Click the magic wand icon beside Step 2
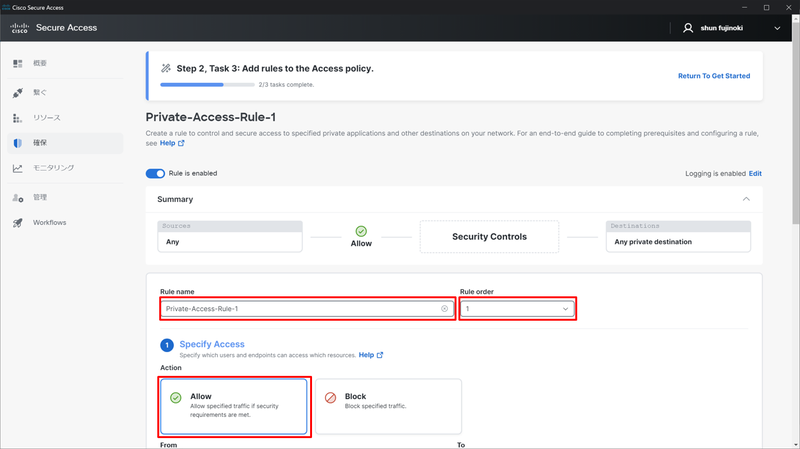Image resolution: width=800 pixels, height=449 pixels. point(166,68)
